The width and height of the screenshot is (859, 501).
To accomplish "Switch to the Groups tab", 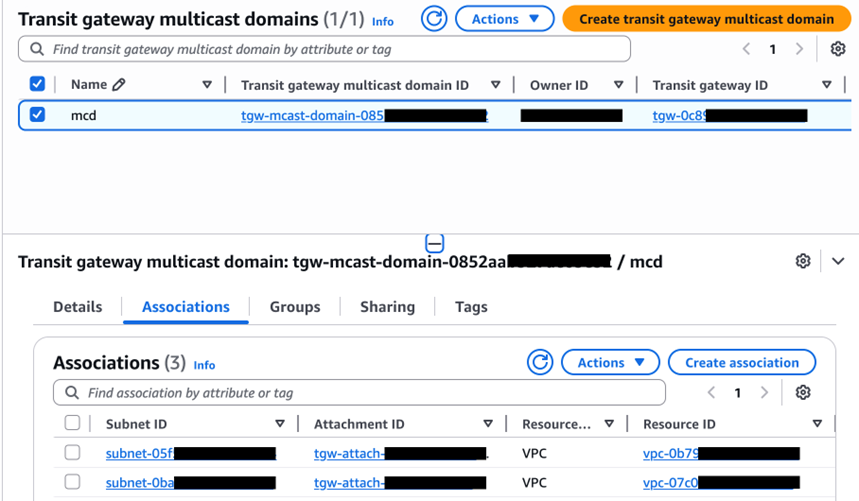I will pos(295,307).
